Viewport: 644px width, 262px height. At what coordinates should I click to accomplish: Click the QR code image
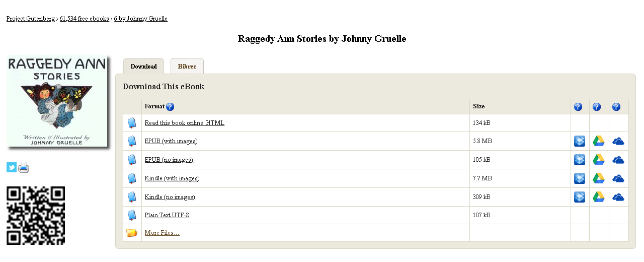pos(36,216)
